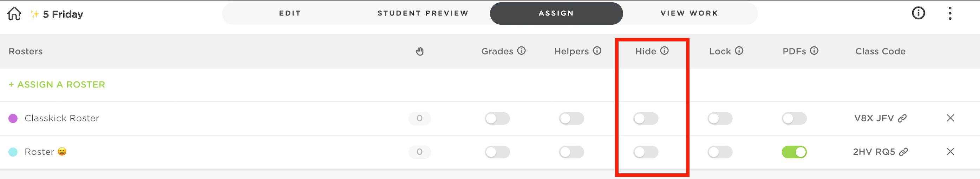This screenshot has width=980, height=179.
Task: Open the three-dot more options menu
Action: (x=950, y=13)
